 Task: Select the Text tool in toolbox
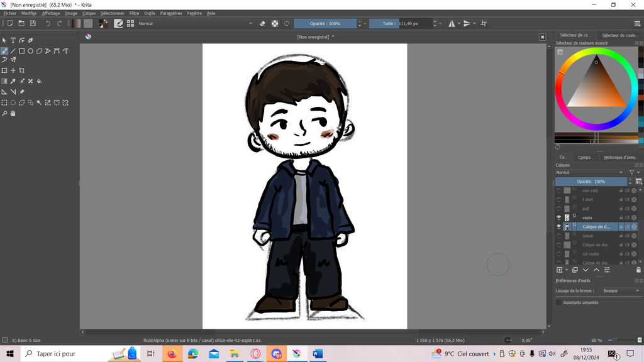point(13,40)
